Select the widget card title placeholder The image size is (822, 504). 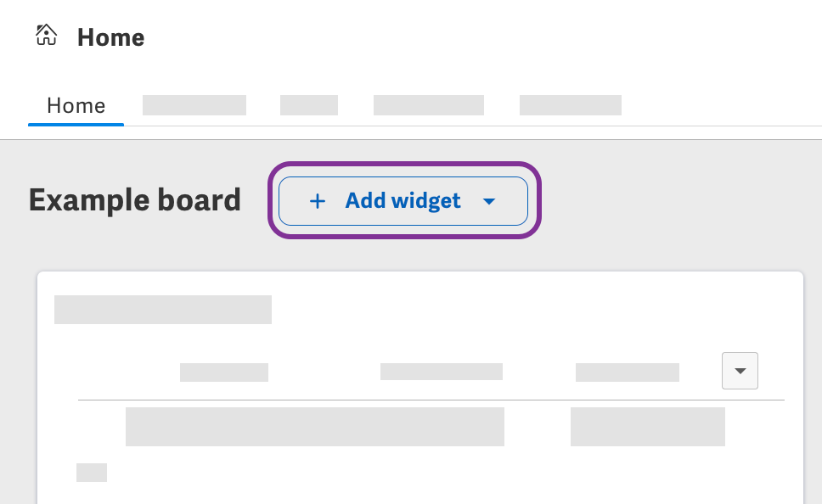point(163,310)
